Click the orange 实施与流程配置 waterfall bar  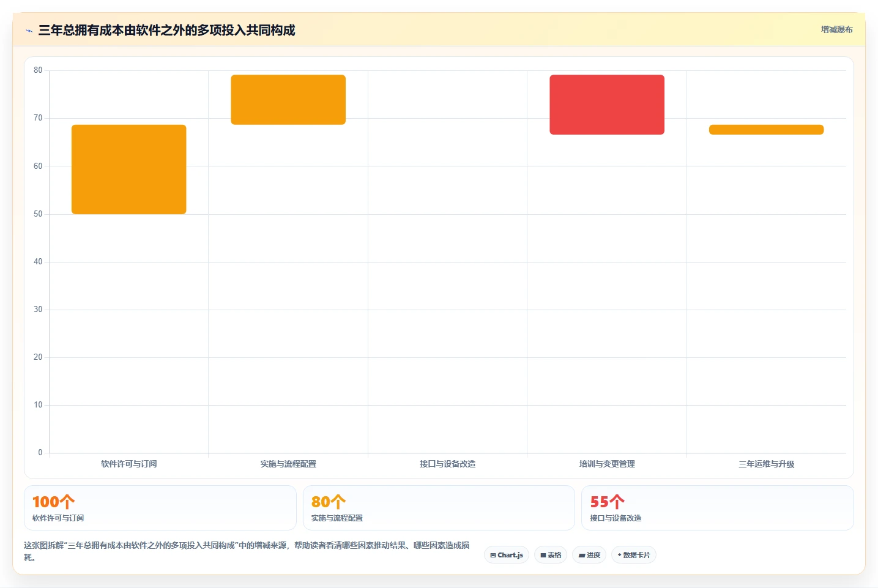click(288, 100)
